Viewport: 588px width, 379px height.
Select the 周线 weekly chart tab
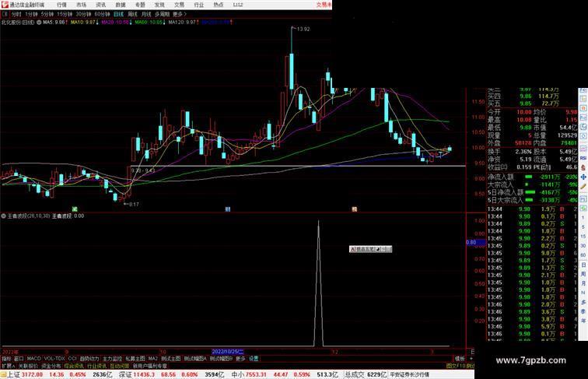[132, 14]
